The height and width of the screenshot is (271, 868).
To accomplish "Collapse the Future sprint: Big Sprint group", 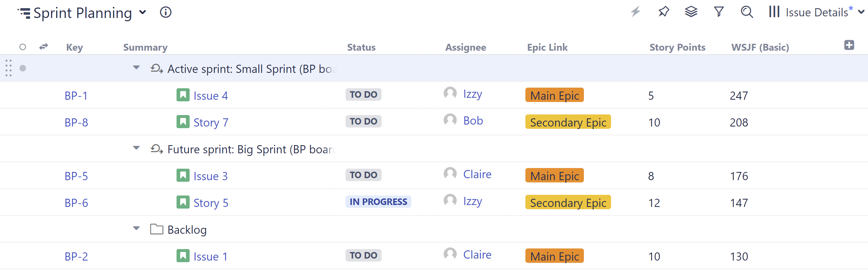I will [x=136, y=148].
